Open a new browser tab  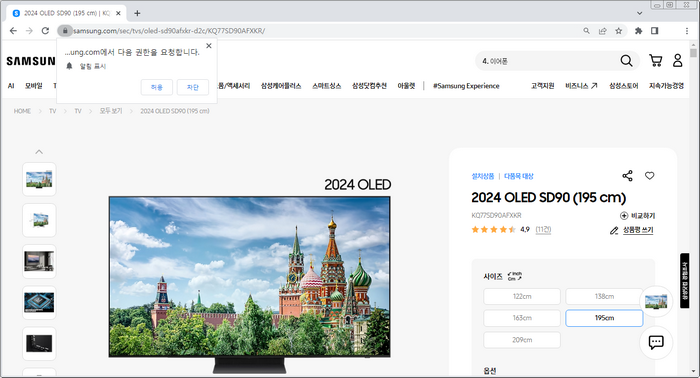pos(137,13)
